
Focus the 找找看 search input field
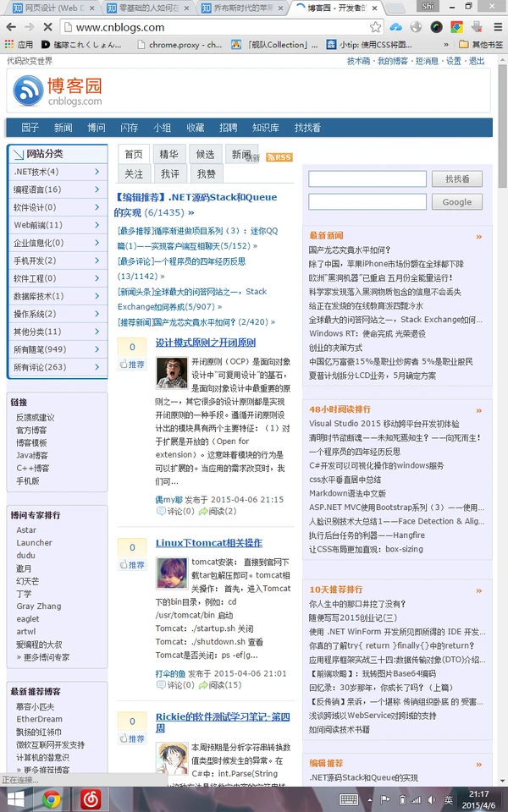point(367,178)
